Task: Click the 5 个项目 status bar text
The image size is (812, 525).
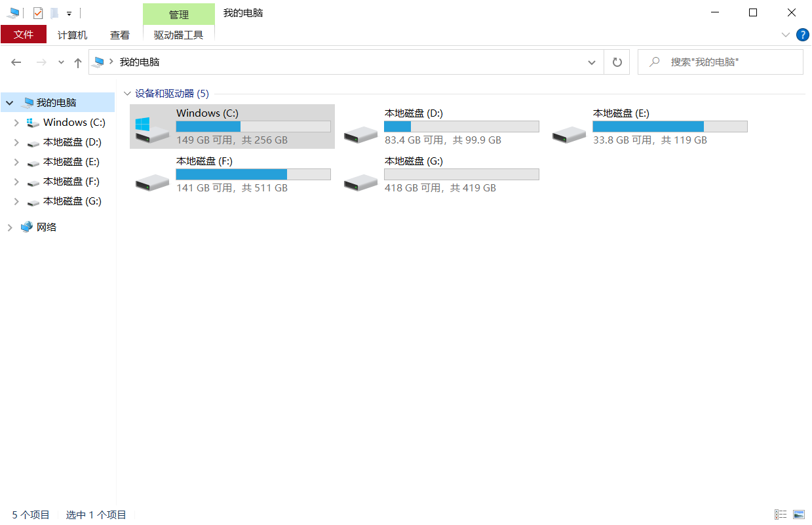Action: (x=31, y=515)
